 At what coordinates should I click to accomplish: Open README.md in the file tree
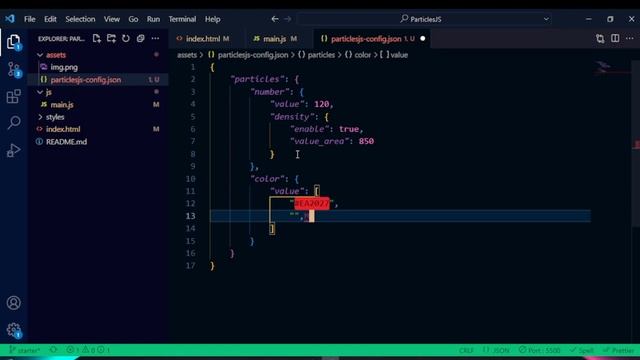[x=66, y=142]
